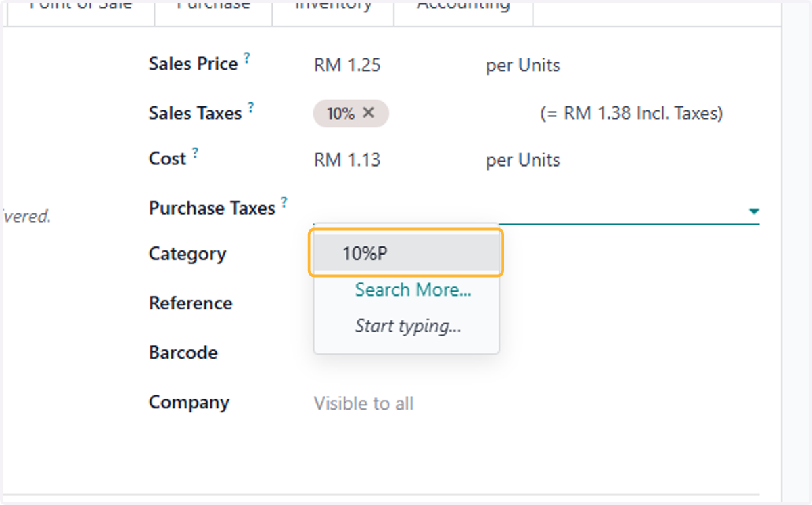The height and width of the screenshot is (505, 812).
Task: Click the 10% sales tax tag
Action: [x=340, y=113]
